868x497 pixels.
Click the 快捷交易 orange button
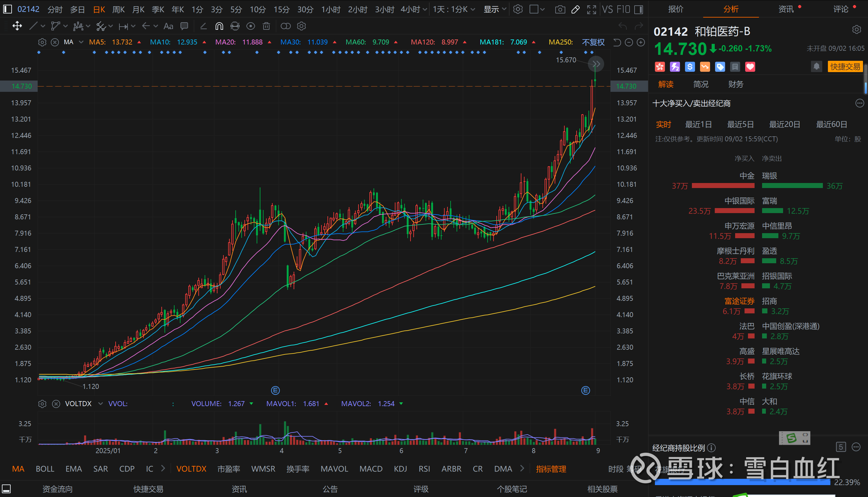(x=845, y=66)
